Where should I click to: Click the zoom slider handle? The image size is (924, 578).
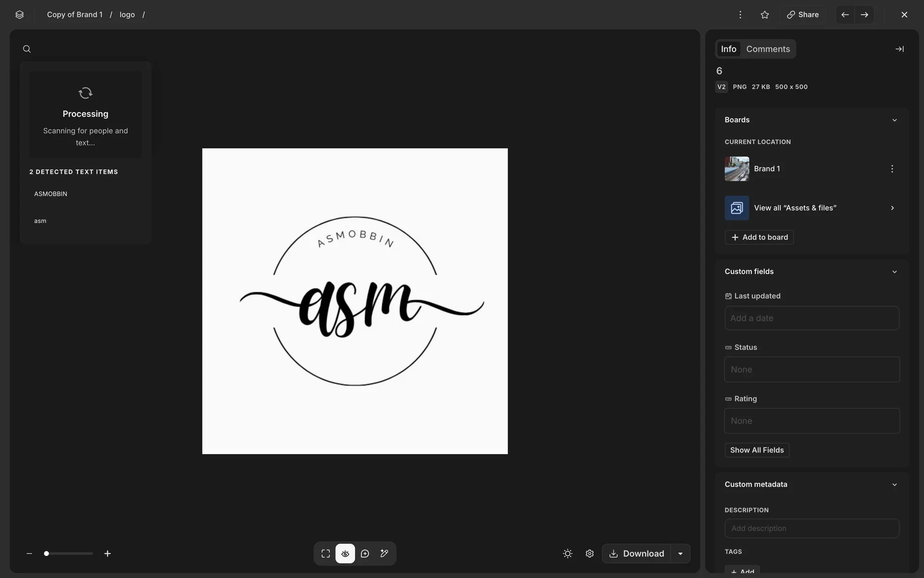pos(47,553)
